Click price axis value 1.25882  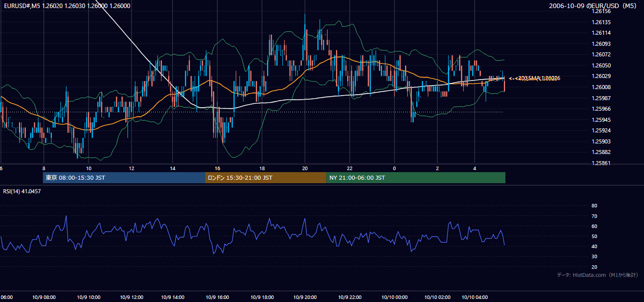pyautogui.click(x=601, y=152)
